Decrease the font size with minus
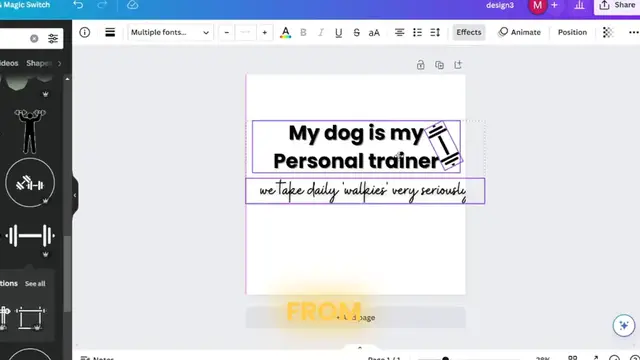This screenshot has width=640, height=360. click(x=227, y=32)
